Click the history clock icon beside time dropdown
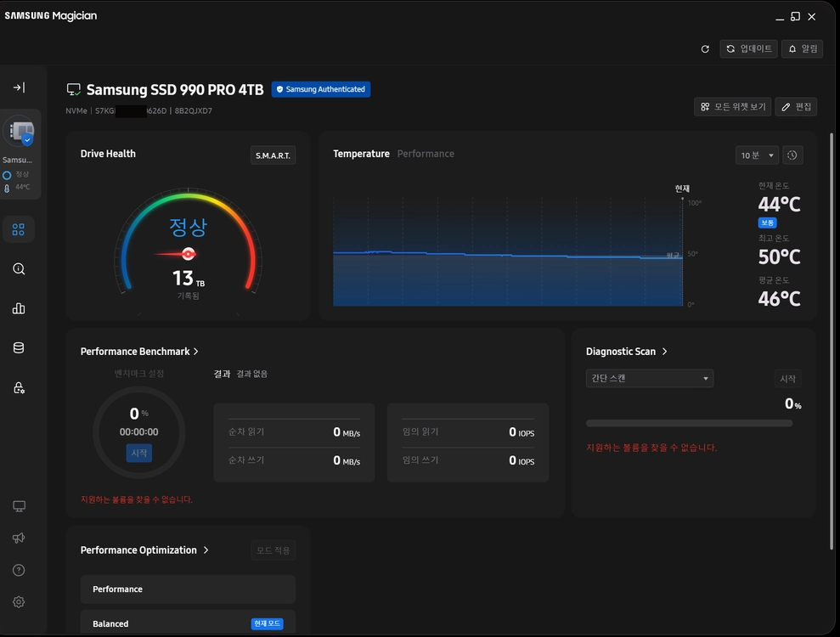Viewport: 840px width, 637px height. 792,155
